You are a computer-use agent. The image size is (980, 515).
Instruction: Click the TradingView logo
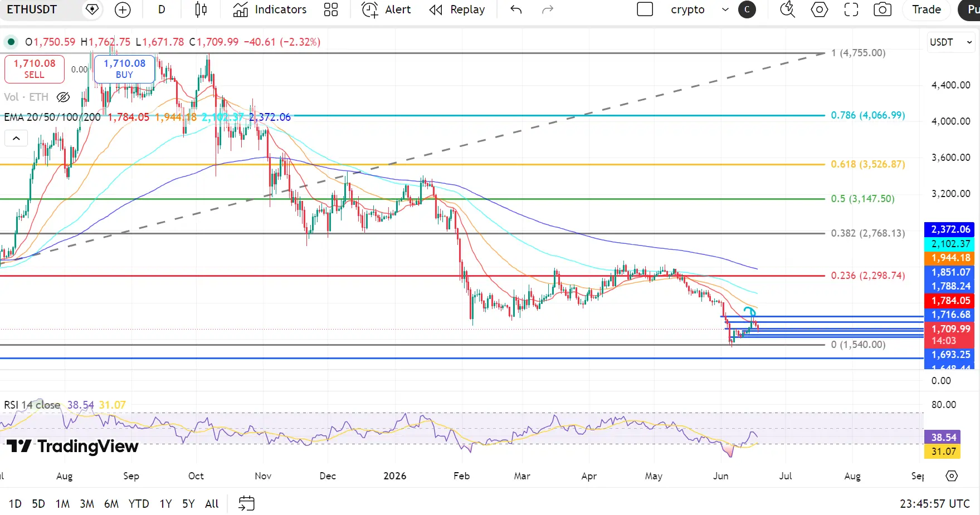coord(72,447)
